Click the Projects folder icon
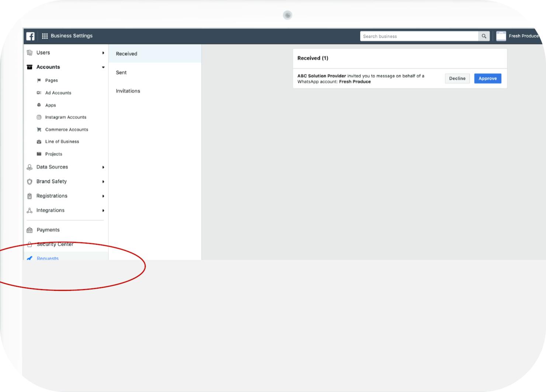Screen dimensions: 546x392 point(39,154)
